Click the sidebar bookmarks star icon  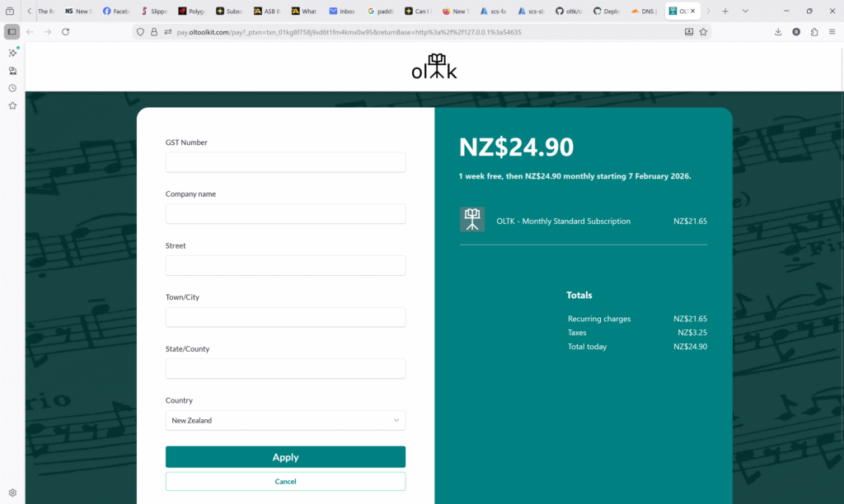click(x=12, y=105)
